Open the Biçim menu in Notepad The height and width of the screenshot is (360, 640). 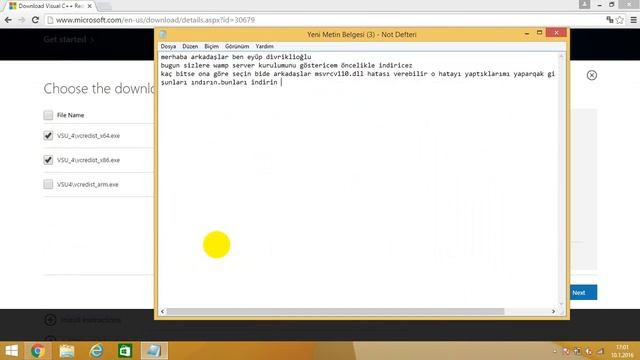click(211, 47)
